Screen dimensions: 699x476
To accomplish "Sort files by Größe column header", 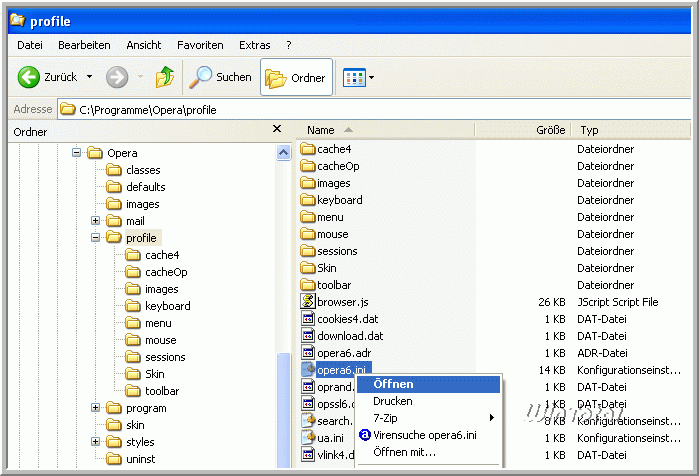I will click(x=550, y=130).
